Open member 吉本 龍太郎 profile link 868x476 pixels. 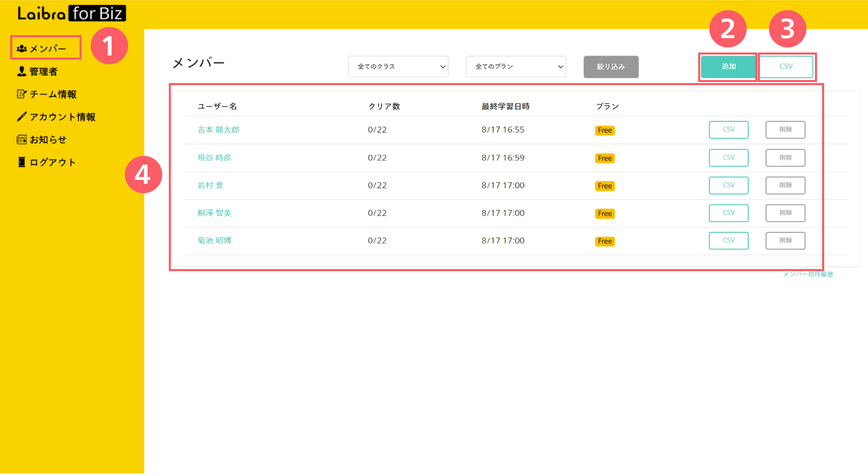(x=218, y=130)
